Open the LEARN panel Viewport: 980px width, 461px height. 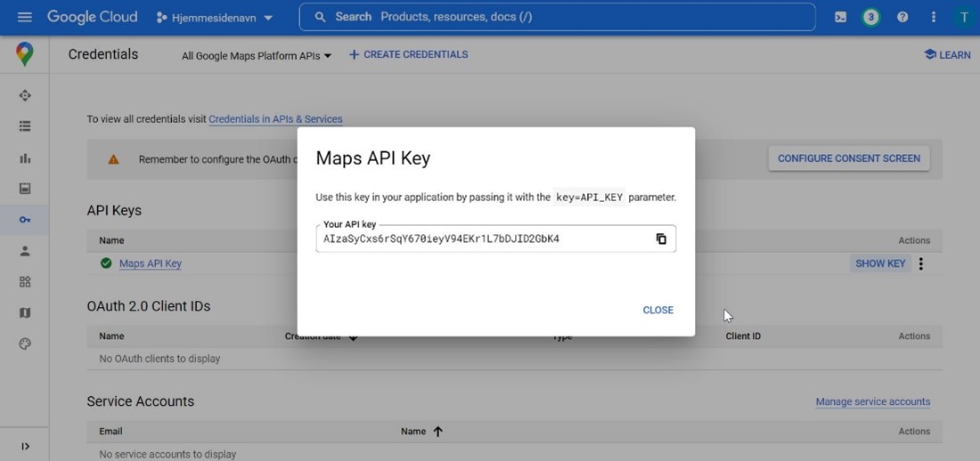click(947, 55)
